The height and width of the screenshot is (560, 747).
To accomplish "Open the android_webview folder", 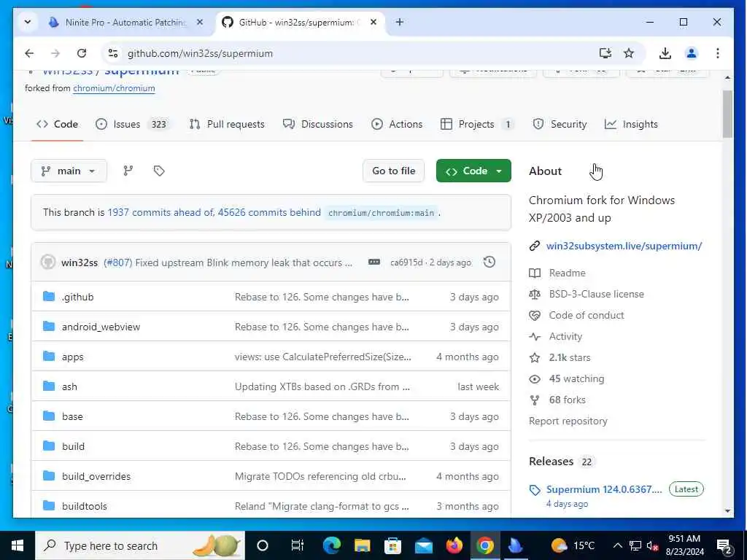I will pos(101,327).
